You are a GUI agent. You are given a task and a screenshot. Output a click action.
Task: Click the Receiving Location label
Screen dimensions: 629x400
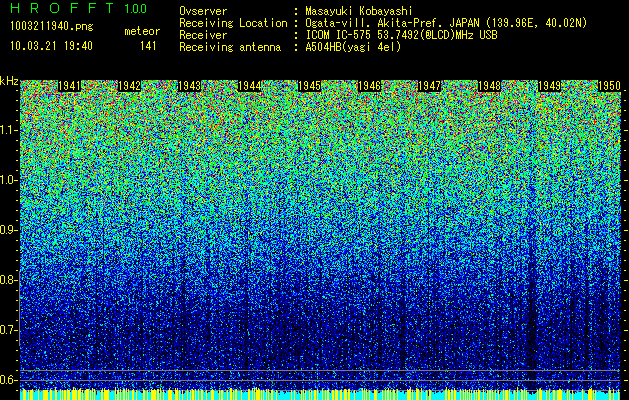[x=226, y=22]
